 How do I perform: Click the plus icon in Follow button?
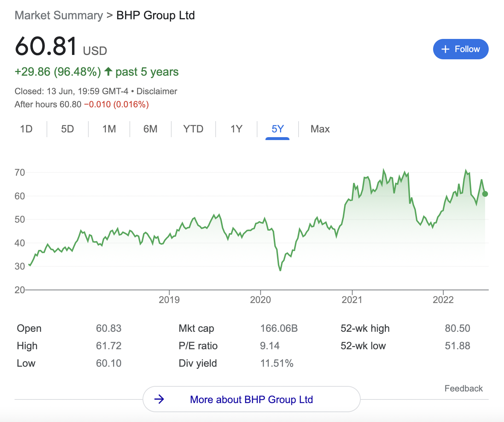[x=445, y=49]
